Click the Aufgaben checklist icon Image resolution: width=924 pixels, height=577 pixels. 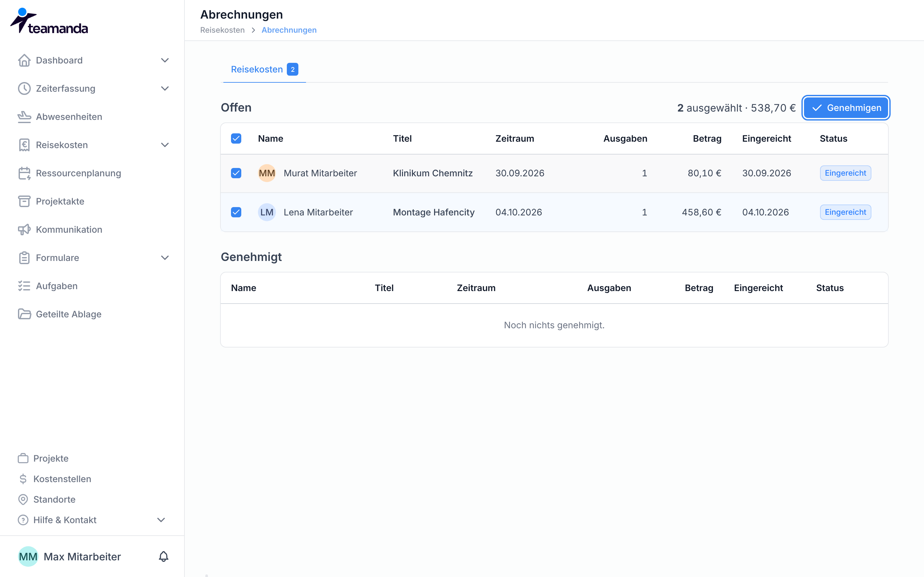(24, 286)
